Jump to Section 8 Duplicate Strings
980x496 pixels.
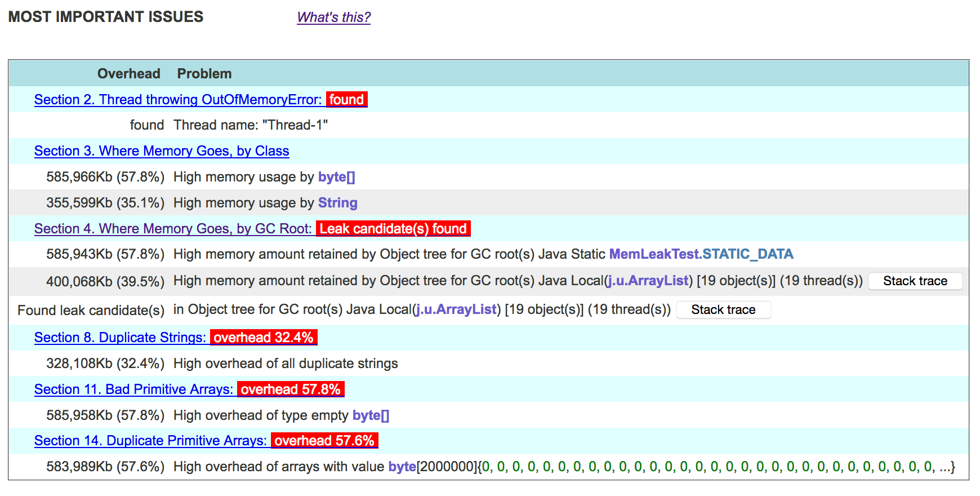(120, 338)
